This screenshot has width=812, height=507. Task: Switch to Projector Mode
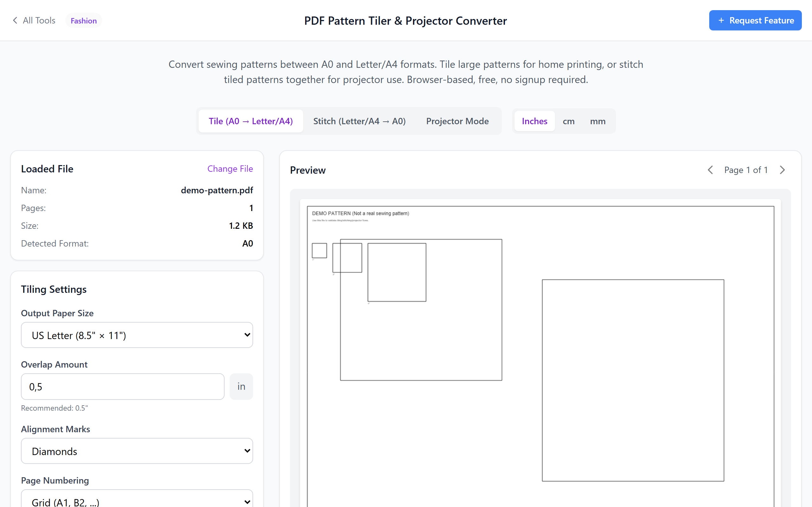457,121
